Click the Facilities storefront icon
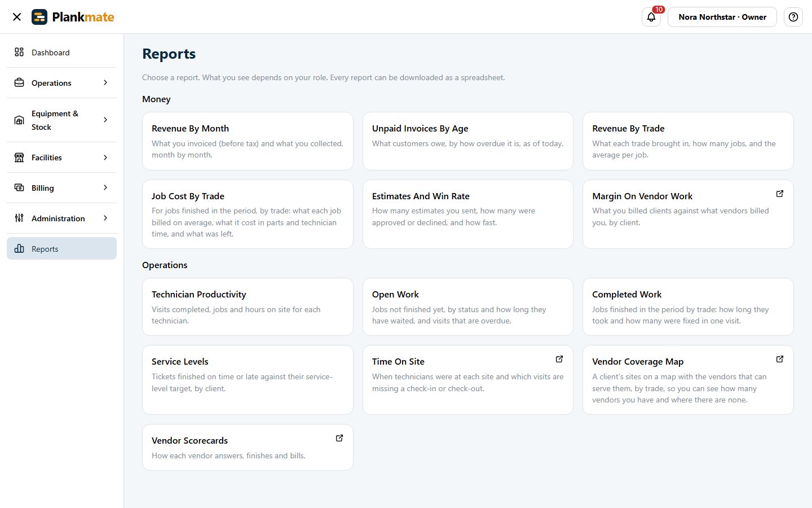Image resolution: width=812 pixels, height=508 pixels. 19,157
